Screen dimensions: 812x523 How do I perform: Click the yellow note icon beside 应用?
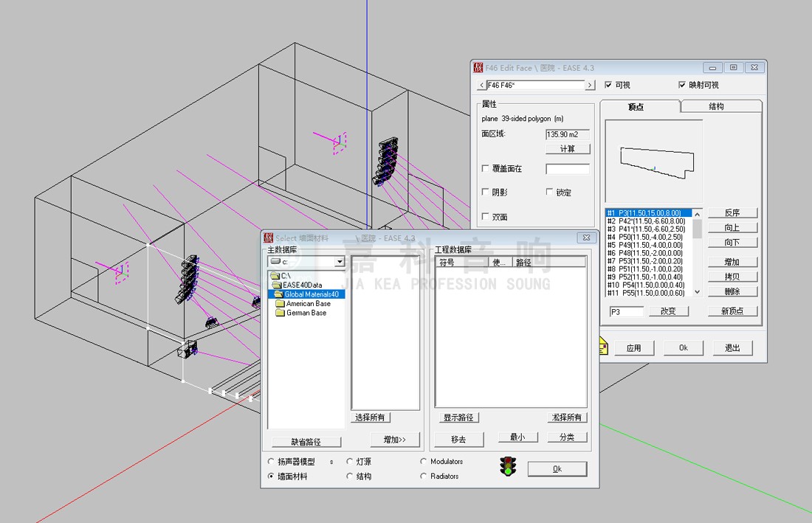point(602,345)
